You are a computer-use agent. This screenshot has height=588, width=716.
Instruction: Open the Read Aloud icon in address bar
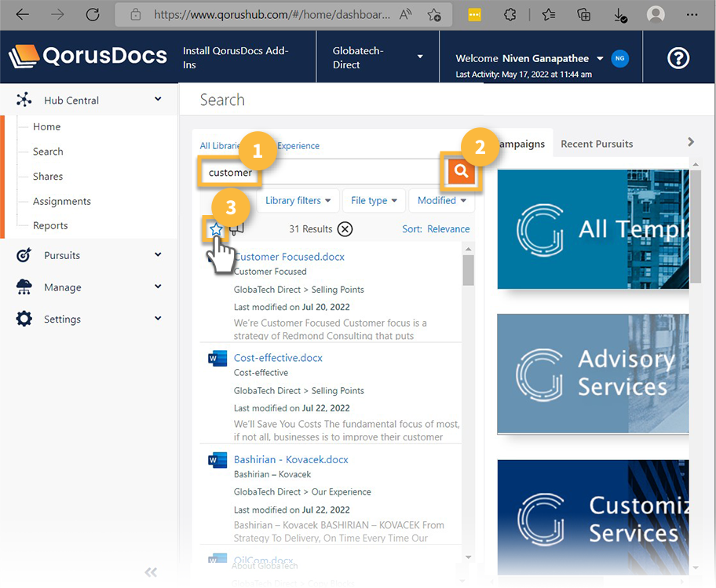pos(405,15)
